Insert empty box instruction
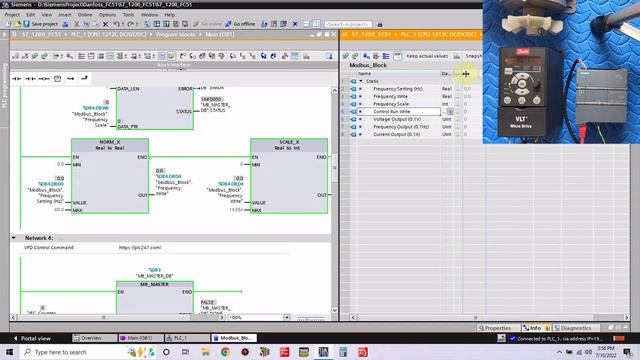Screen dimensions: 640x360 (x=58, y=78)
